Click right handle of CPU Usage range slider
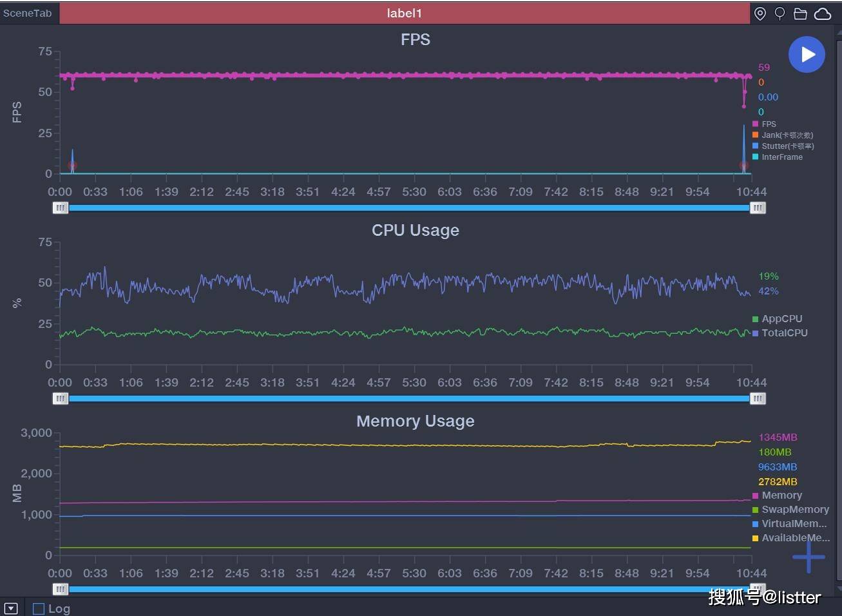This screenshot has height=616, width=842. click(758, 398)
